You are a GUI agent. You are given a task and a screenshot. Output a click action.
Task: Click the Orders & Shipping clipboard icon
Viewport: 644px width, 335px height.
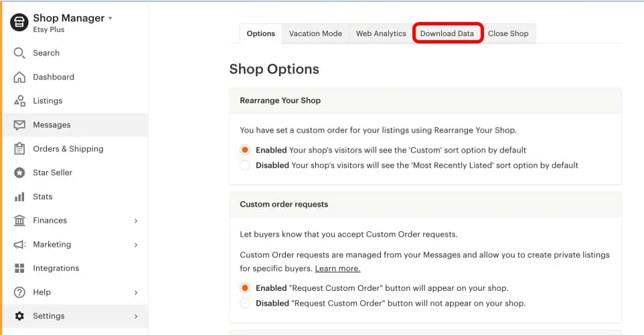tap(19, 149)
